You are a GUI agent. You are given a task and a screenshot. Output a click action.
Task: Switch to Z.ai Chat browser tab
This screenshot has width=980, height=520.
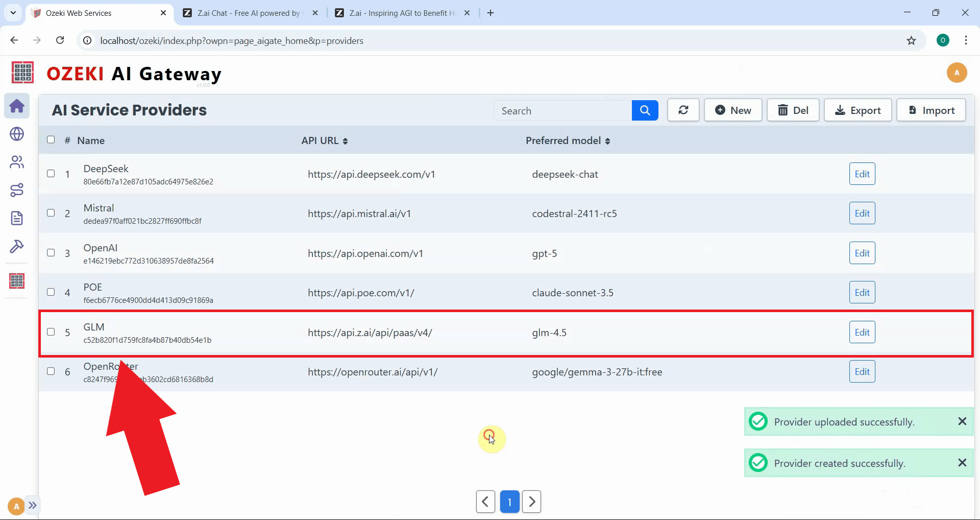[x=249, y=13]
